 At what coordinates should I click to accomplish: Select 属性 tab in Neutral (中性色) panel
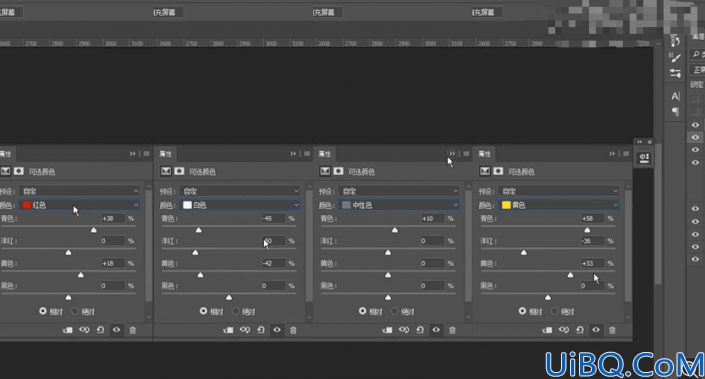tap(325, 154)
